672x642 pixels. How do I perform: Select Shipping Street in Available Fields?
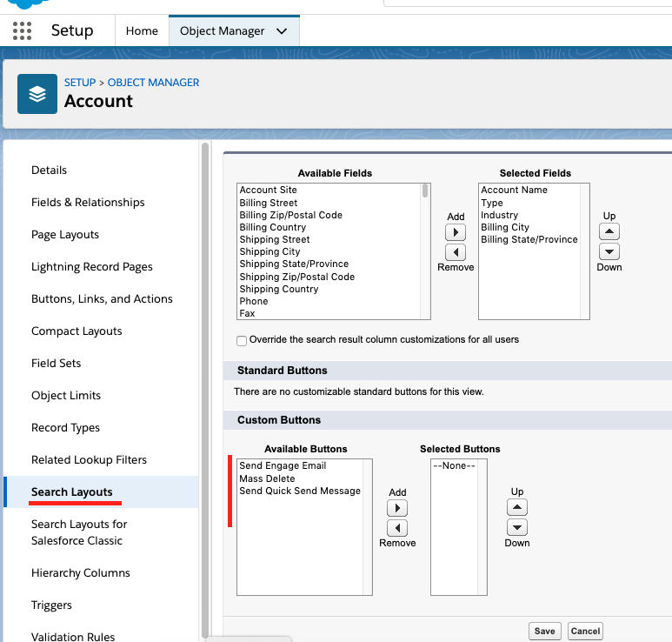[275, 239]
